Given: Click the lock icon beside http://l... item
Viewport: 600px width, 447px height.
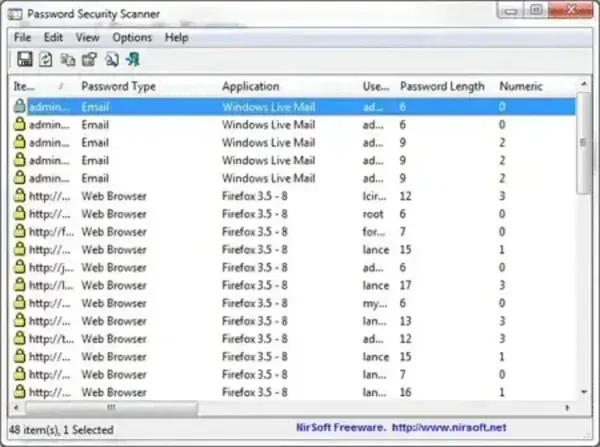Looking at the screenshot, I should coord(20,285).
